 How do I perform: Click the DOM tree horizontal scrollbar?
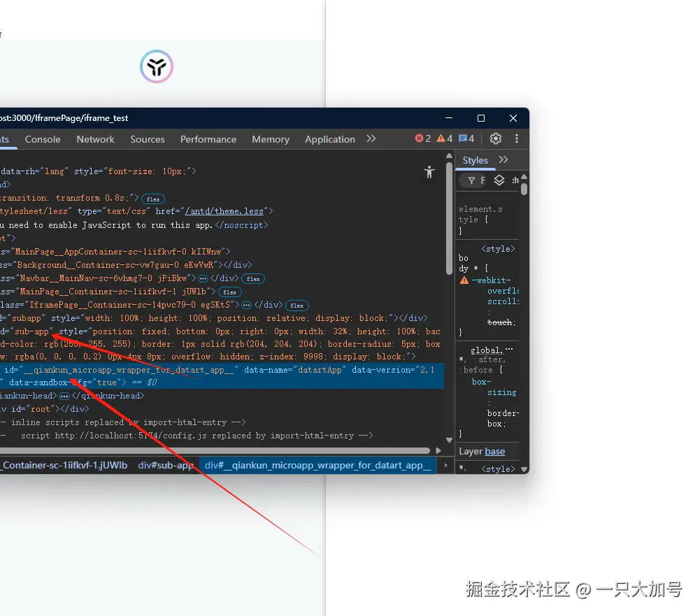(x=215, y=451)
